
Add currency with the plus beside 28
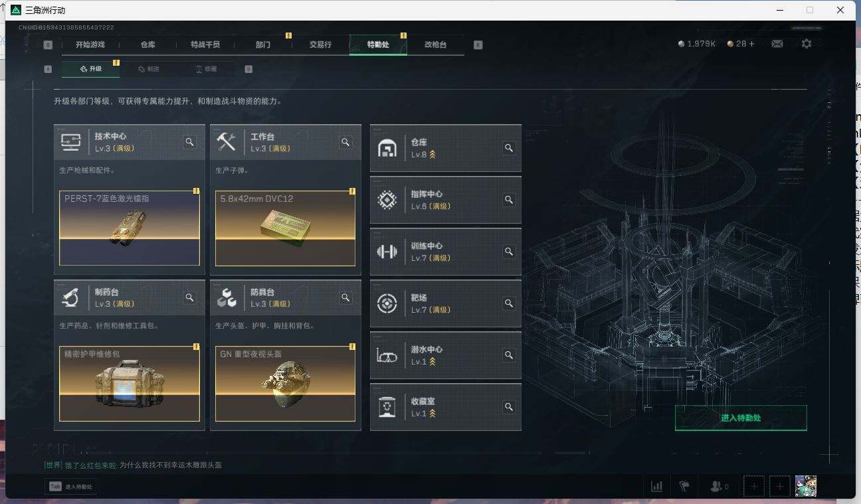click(x=751, y=44)
